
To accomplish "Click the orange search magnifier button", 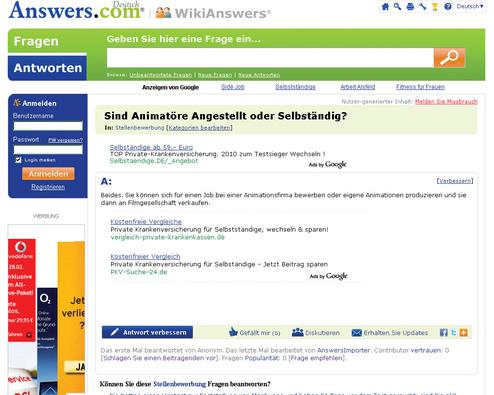I will tap(449, 58).
